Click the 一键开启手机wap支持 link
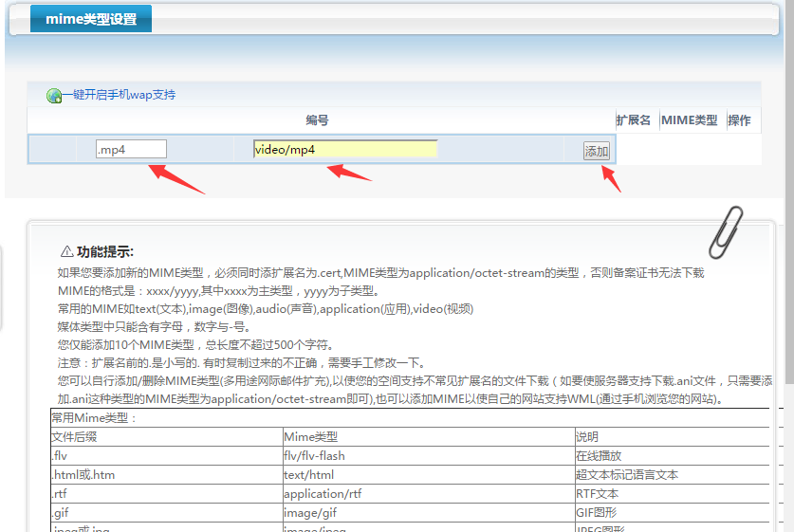Image resolution: width=794 pixels, height=532 pixels. pyautogui.click(x=120, y=95)
